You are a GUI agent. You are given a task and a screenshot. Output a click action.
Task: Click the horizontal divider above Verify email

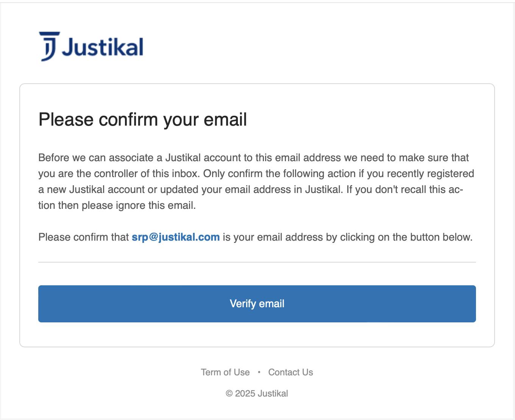[x=257, y=262]
